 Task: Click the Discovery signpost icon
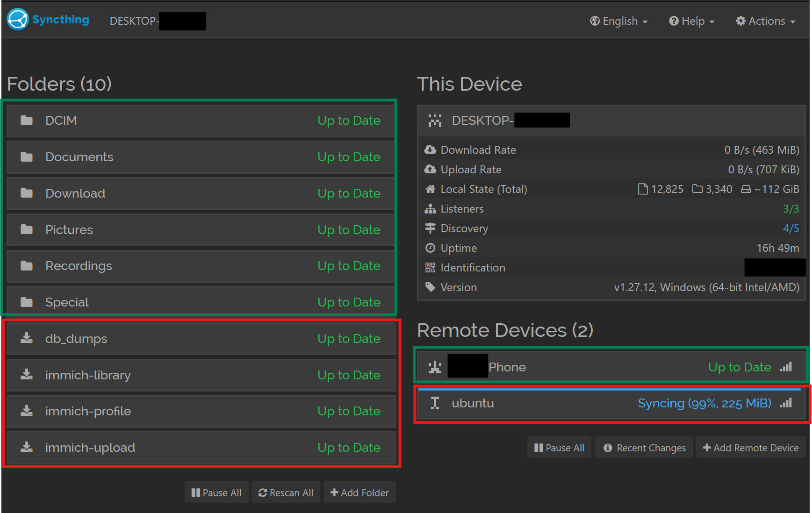click(430, 228)
